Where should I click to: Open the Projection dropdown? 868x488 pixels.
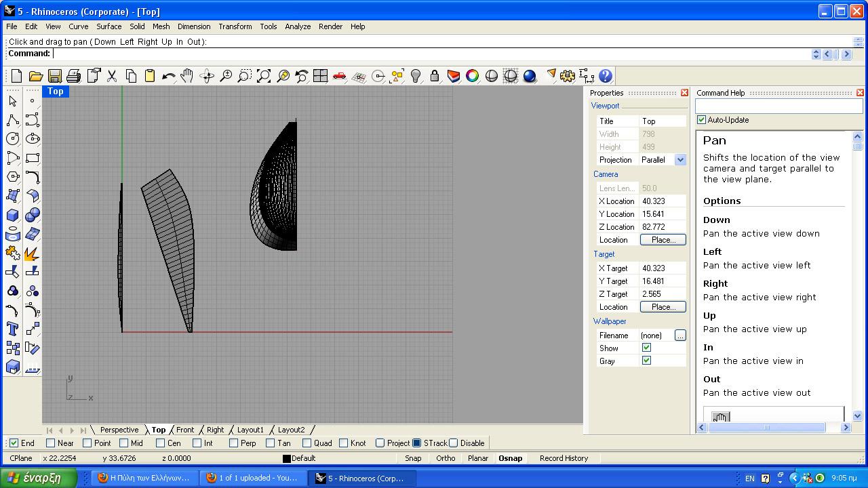coord(680,160)
